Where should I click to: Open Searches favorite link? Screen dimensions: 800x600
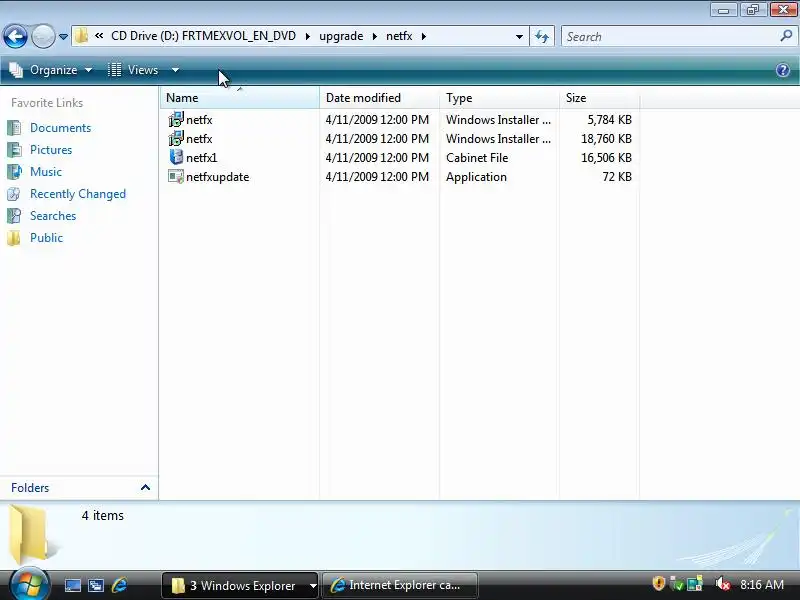point(53,216)
